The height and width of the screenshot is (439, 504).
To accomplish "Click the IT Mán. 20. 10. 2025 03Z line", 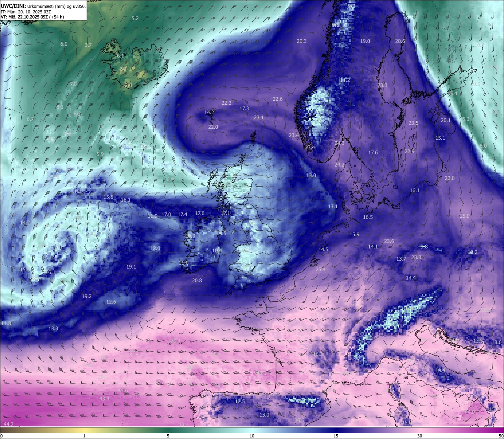I will pyautogui.click(x=26, y=12).
